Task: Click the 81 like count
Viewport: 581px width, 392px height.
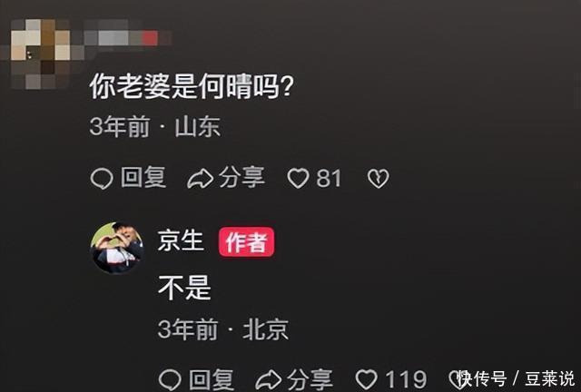Action: pos(329,178)
